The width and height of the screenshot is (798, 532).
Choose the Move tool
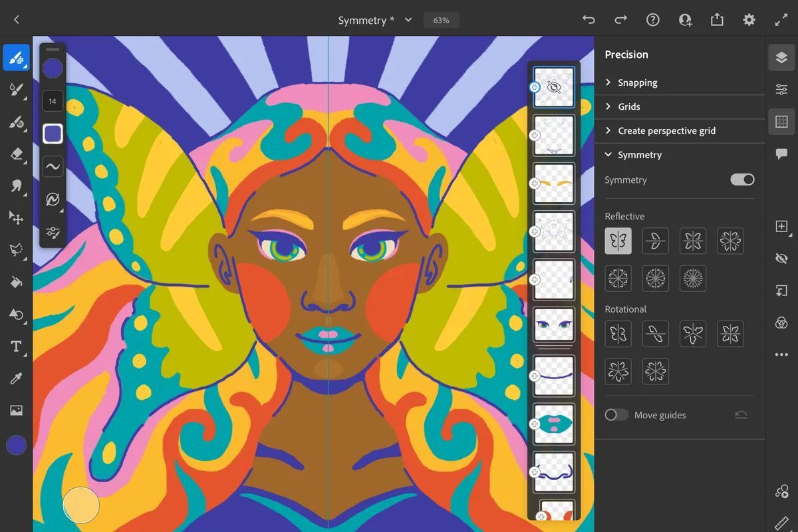pos(16,218)
